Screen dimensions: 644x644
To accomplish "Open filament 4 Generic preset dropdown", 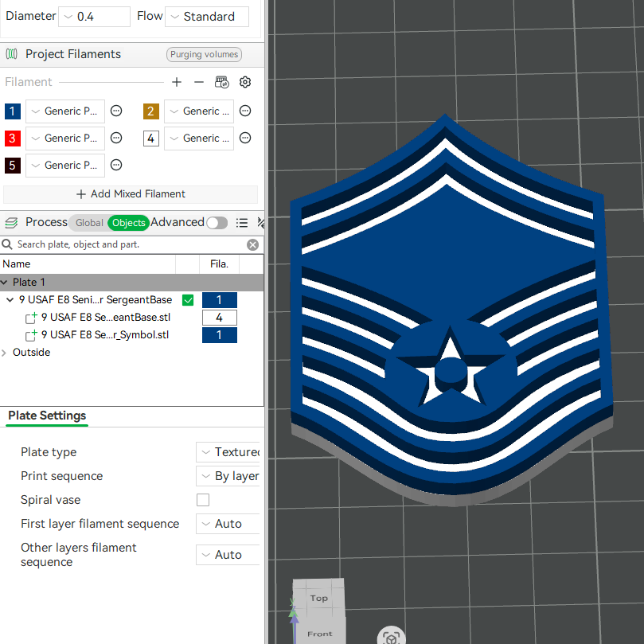I will tap(199, 138).
